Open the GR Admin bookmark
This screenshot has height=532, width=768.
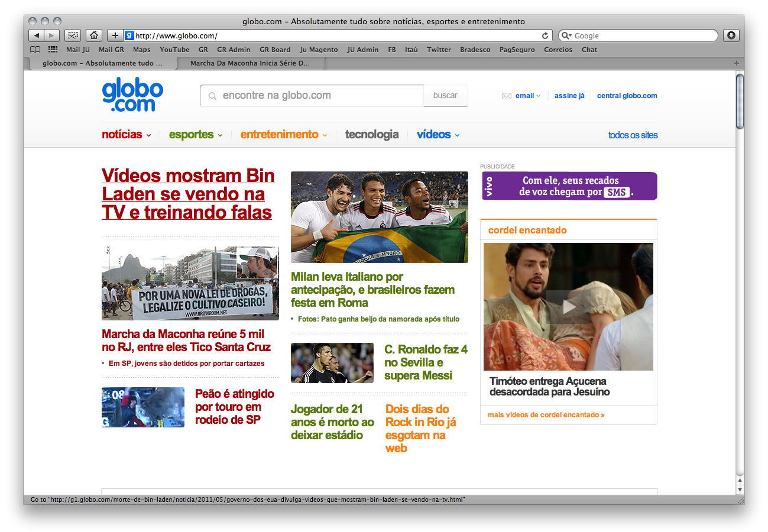234,50
